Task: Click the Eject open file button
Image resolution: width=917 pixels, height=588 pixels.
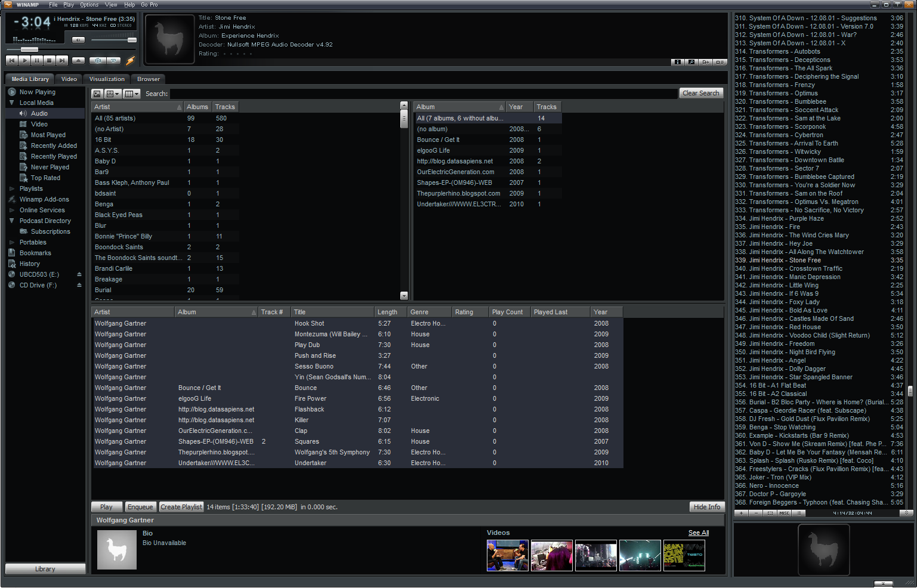Action: (78, 60)
